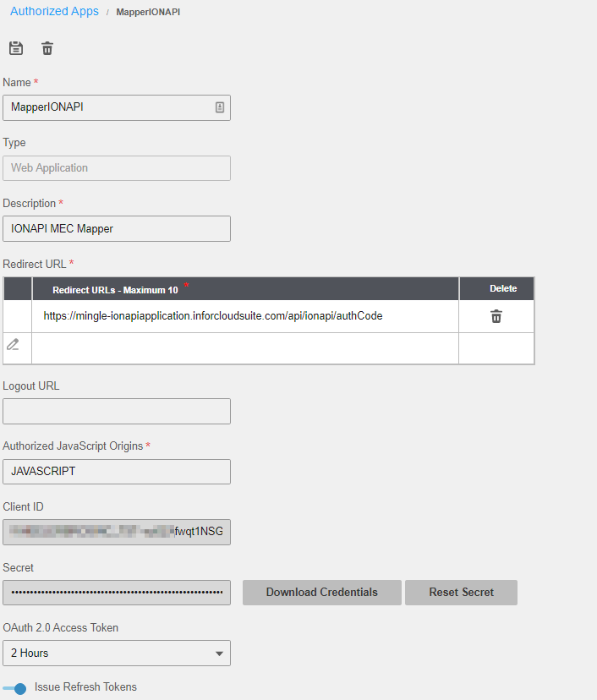Delete the mingle-ionapiapplication redirect URL row
This screenshot has width=597, height=700.
point(496,316)
